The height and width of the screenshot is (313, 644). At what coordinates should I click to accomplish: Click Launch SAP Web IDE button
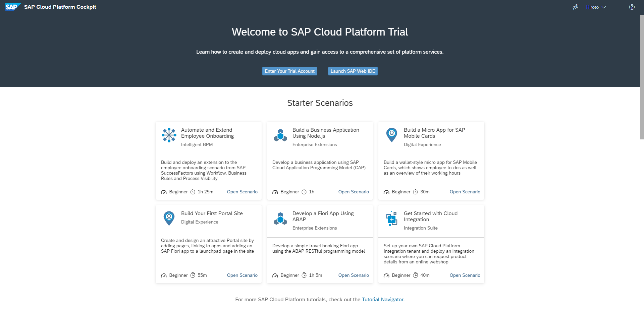coord(353,71)
